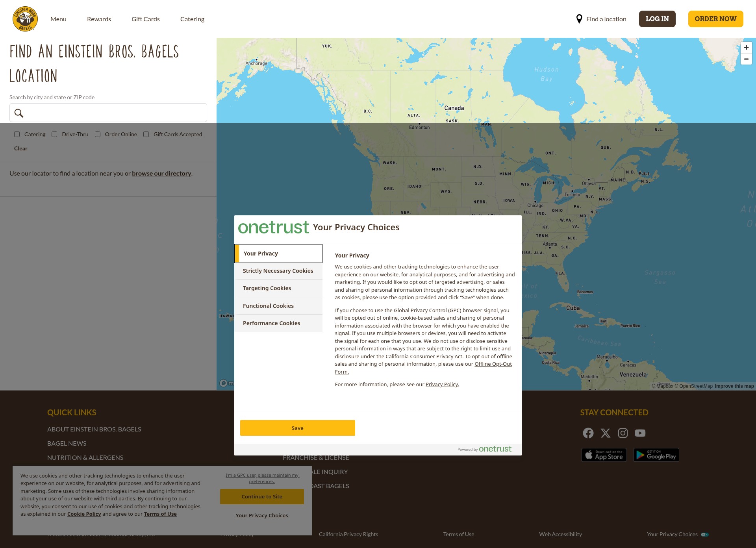This screenshot has height=548, width=756.
Task: Check the Drive-Thru filter checkbox
Action: tap(54, 134)
